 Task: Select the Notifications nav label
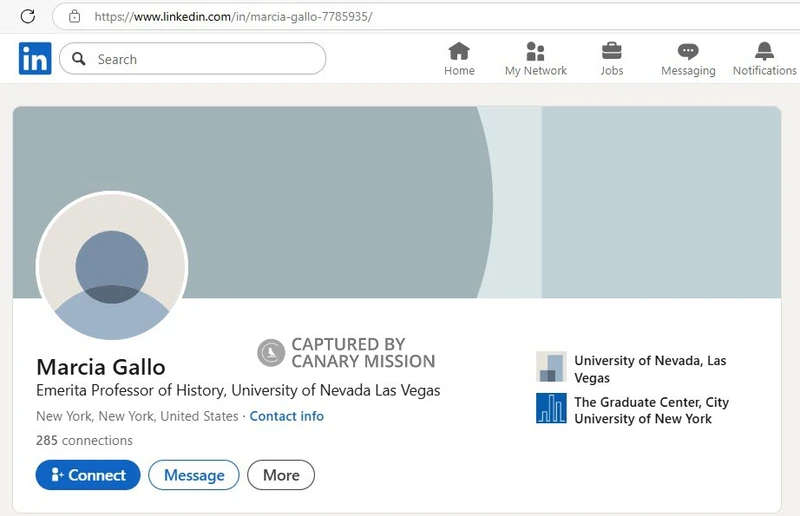[764, 70]
